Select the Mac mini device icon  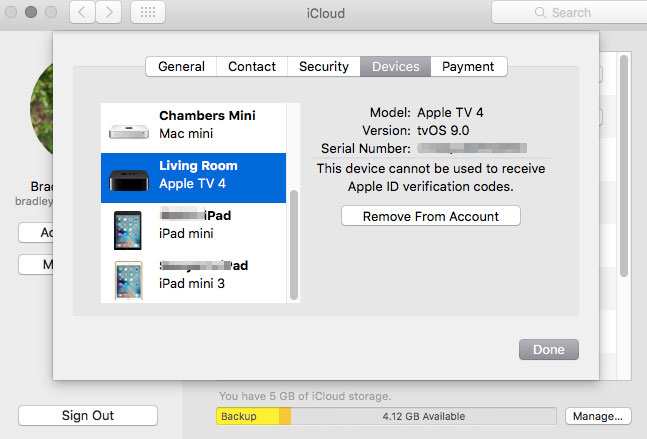129,132
